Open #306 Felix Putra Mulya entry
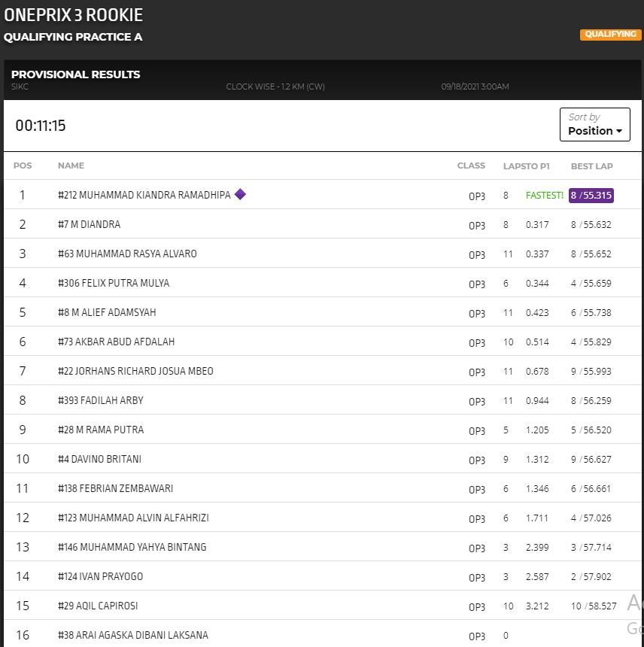The image size is (644, 647). tap(114, 283)
